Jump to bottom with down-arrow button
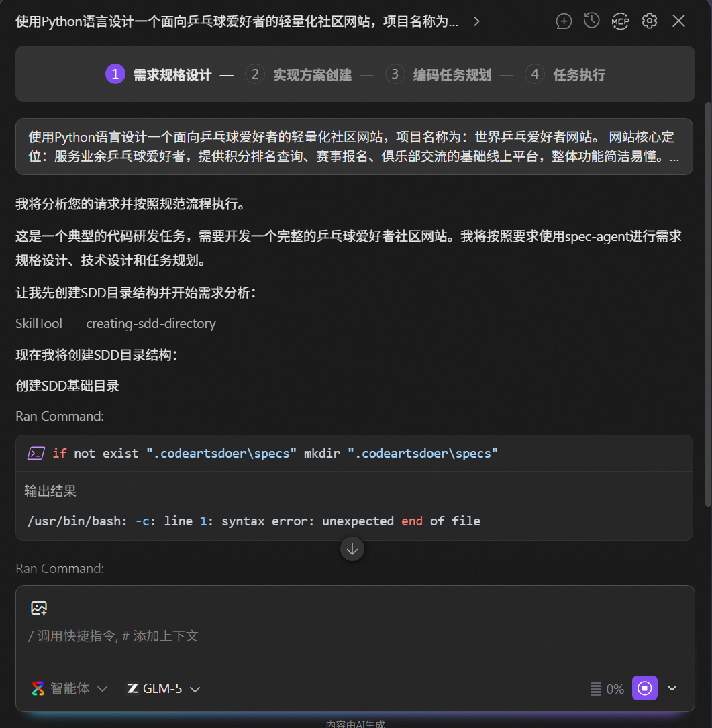The width and height of the screenshot is (712, 728). pos(352,550)
